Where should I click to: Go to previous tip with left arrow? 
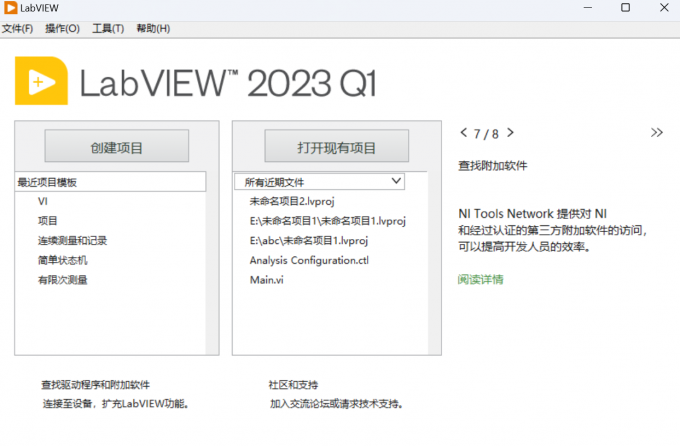[464, 133]
